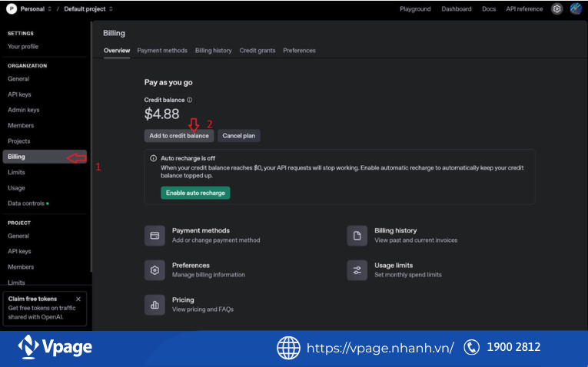Open Organization Limits in the sidebar
This screenshot has width=588, height=367.
[16, 172]
